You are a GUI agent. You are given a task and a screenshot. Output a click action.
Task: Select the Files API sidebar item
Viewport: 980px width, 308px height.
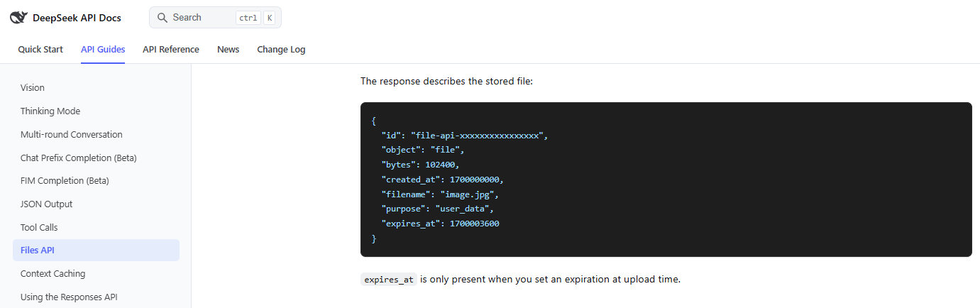96,251
